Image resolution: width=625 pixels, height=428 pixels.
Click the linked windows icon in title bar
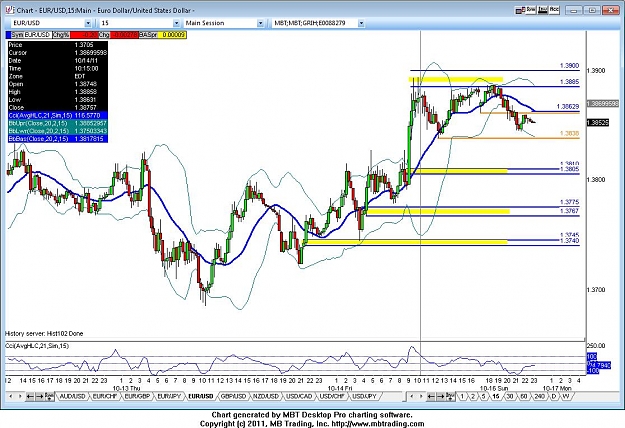tap(519, 11)
